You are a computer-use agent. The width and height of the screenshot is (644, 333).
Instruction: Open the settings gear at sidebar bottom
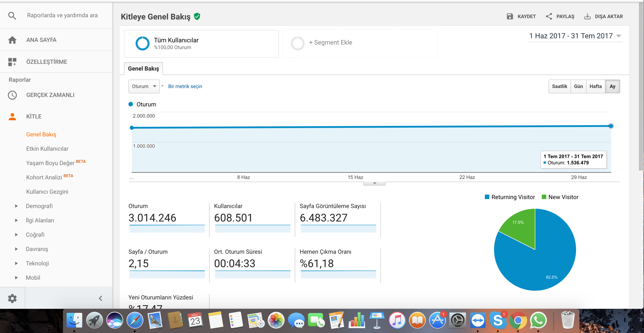(12, 298)
